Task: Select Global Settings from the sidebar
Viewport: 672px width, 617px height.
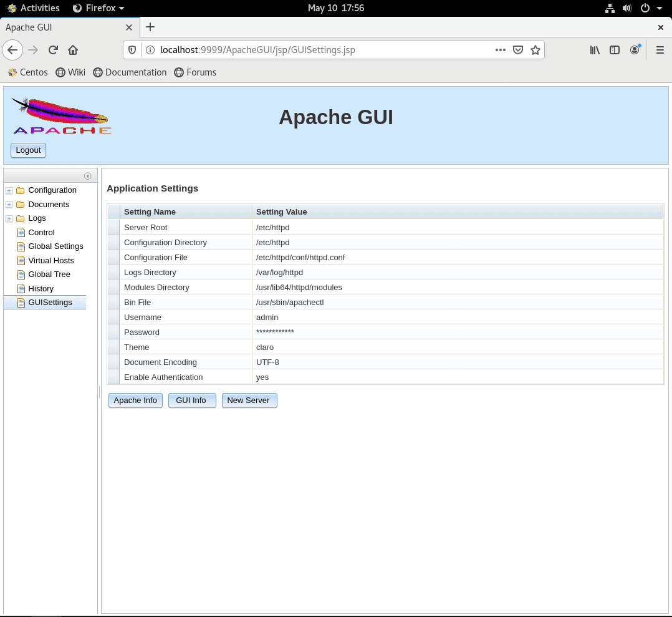Action: pos(55,246)
